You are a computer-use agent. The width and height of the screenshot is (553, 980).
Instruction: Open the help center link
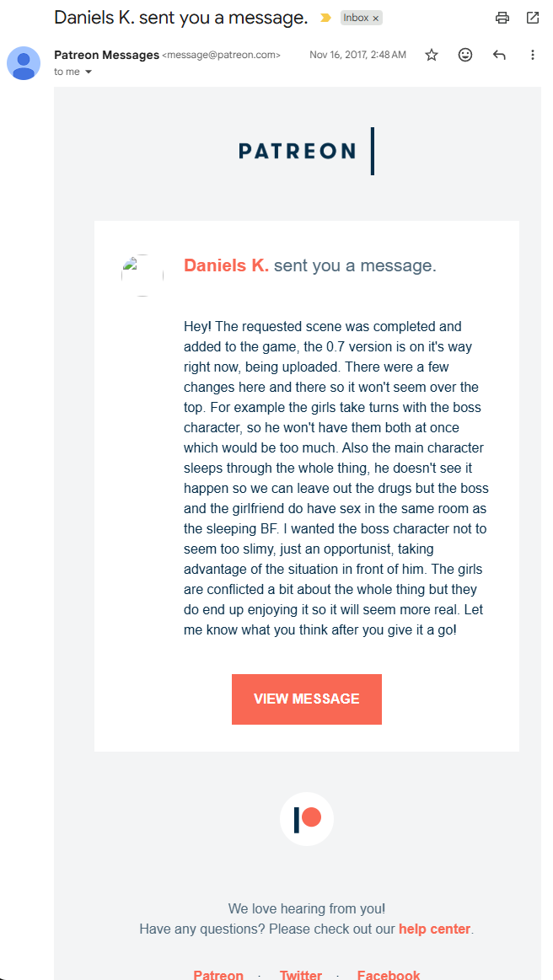[x=434, y=929]
